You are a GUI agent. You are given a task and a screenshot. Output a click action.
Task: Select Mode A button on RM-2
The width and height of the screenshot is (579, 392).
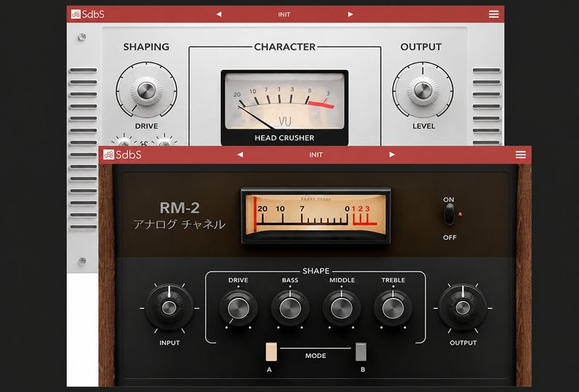coord(271,351)
